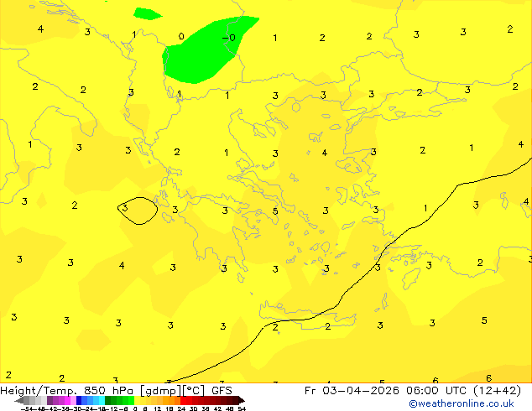Image resolution: width=532 pixels, height=411 pixels.
Task: Pick the magenta swatch in the legend
Action: click(67, 400)
